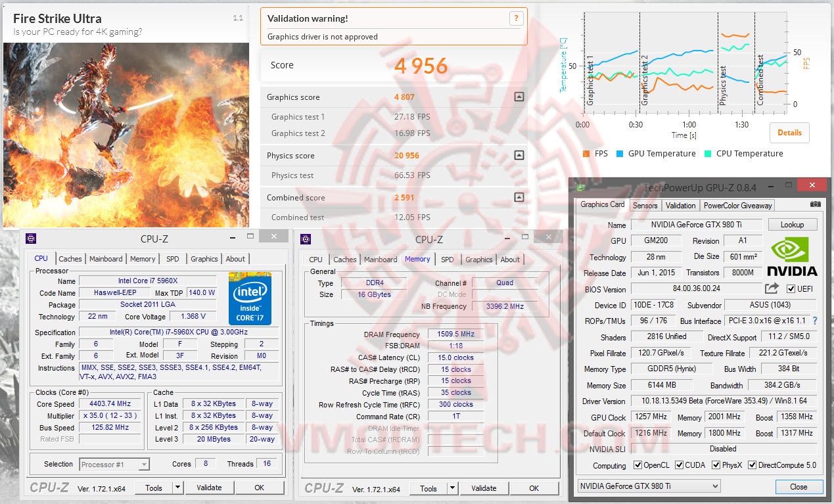The width and height of the screenshot is (834, 504).
Task: Click the left CPU-Z window title icon
Action: pos(30,239)
